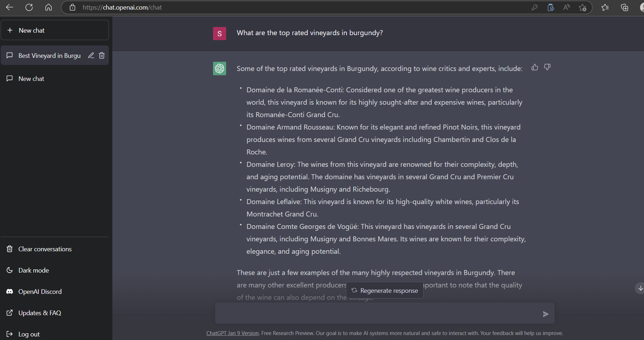Refresh the page in the browser toolbar
644x340 pixels.
coord(29,7)
